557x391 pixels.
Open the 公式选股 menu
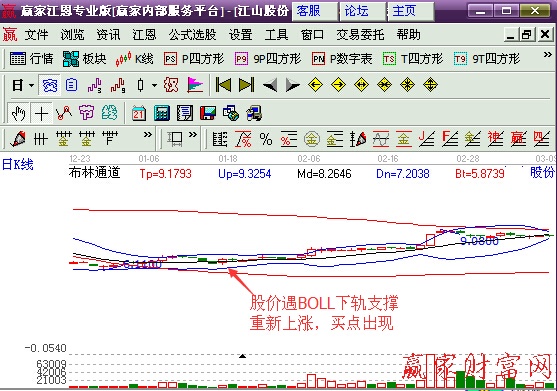pyautogui.click(x=193, y=35)
